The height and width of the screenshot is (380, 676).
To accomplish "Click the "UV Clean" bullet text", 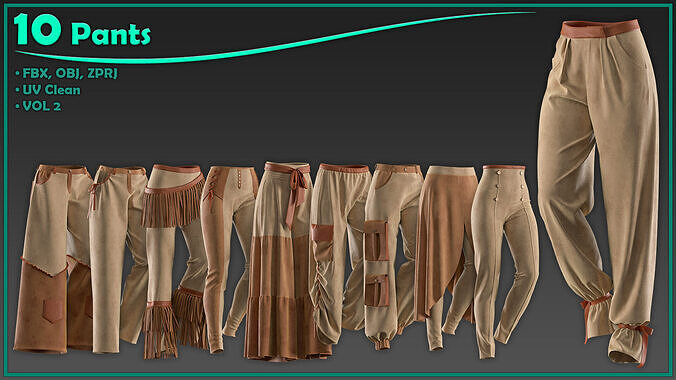I will (51, 90).
